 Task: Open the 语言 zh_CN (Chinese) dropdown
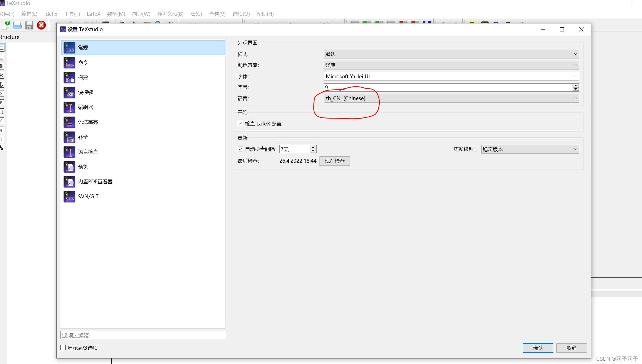click(x=451, y=98)
